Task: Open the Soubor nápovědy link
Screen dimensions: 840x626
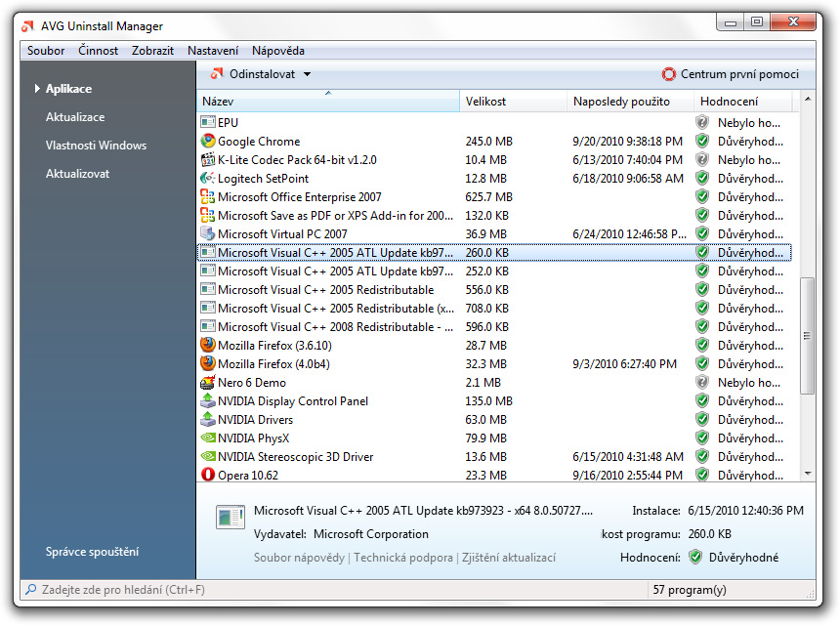Action: [299, 558]
